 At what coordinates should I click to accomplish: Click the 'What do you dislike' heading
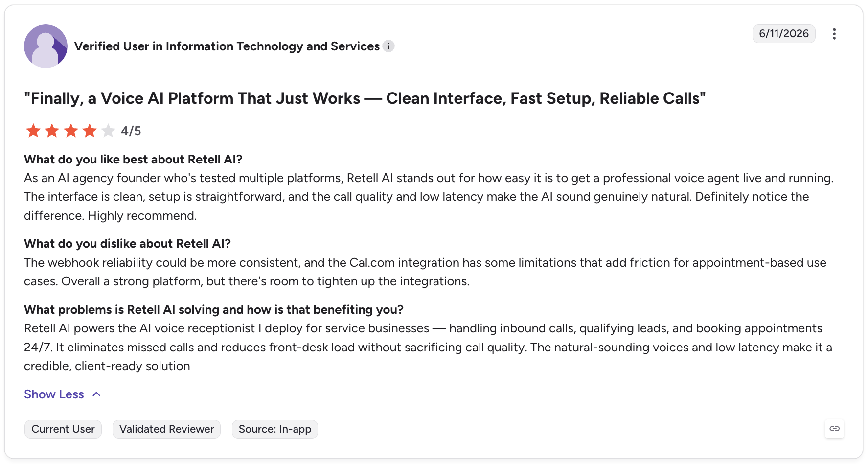[x=127, y=244]
